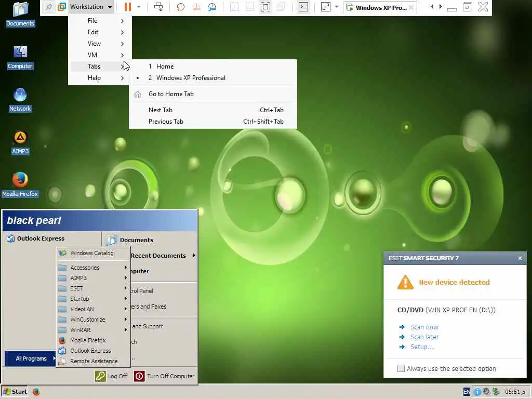Image resolution: width=532 pixels, height=399 pixels.
Task: Select the Windows XP Pro tab
Action: pos(380,7)
